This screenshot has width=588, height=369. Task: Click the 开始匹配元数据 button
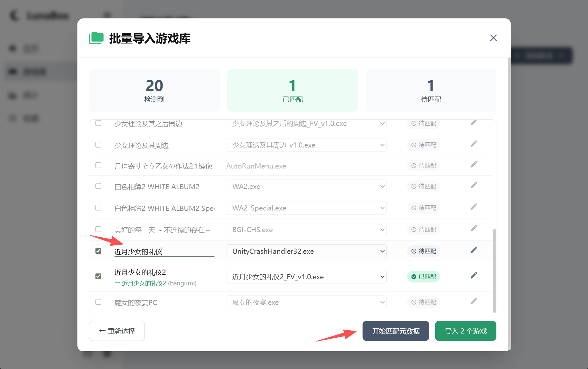(396, 331)
